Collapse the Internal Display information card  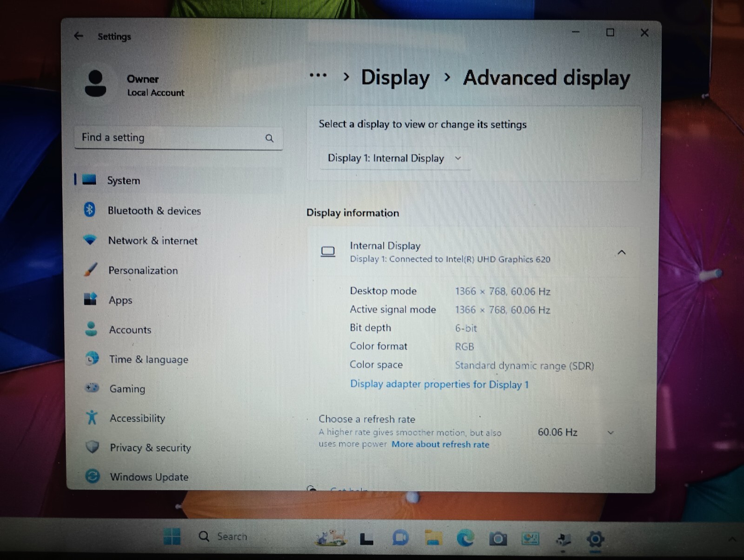point(621,252)
